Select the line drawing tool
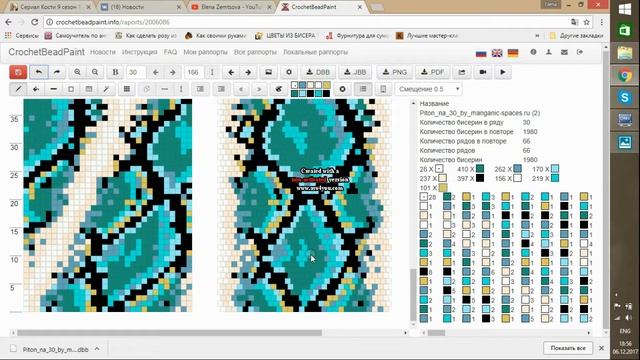 [x=53, y=89]
